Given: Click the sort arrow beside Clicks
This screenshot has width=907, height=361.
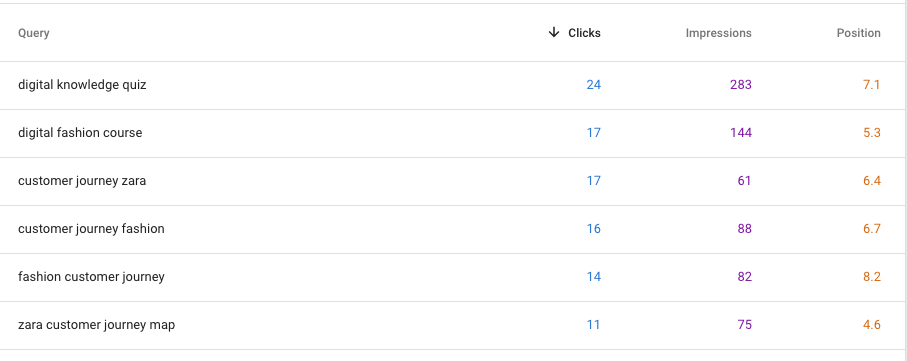Looking at the screenshot, I should [x=554, y=33].
